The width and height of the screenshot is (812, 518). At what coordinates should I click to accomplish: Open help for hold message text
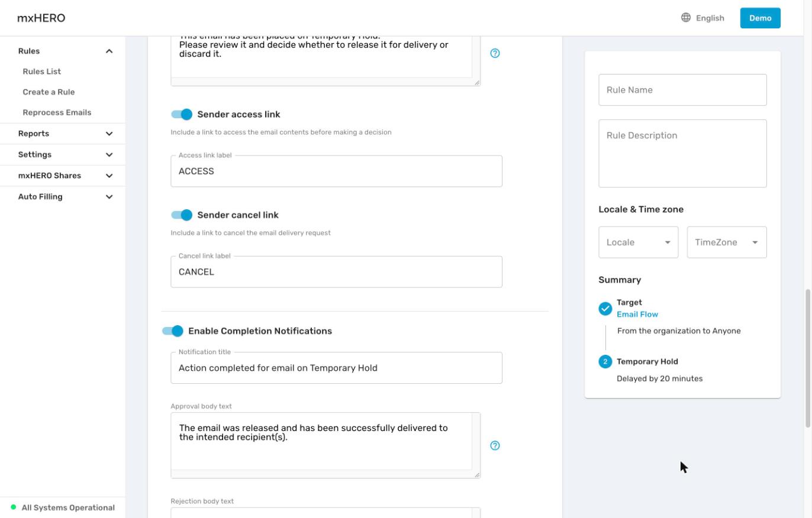click(x=495, y=53)
